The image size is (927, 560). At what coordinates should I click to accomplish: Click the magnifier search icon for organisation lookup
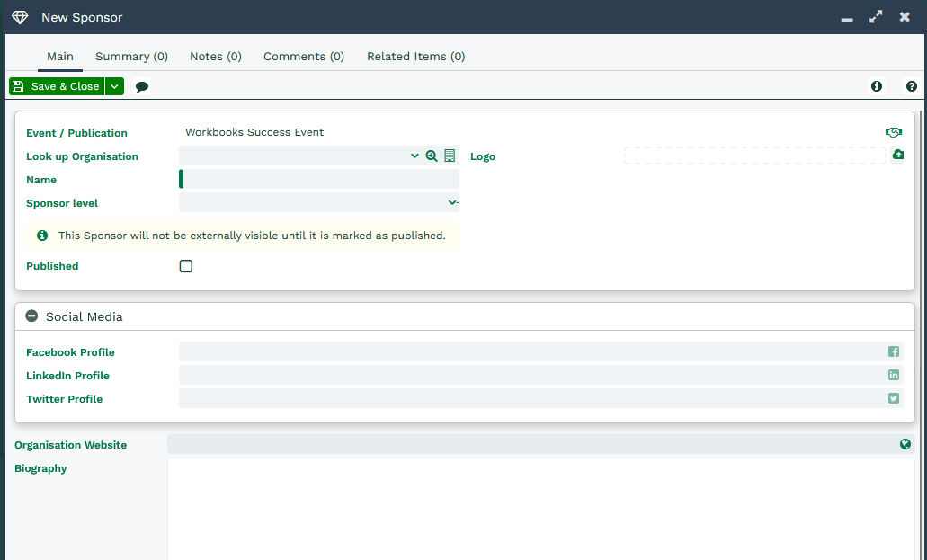click(432, 156)
